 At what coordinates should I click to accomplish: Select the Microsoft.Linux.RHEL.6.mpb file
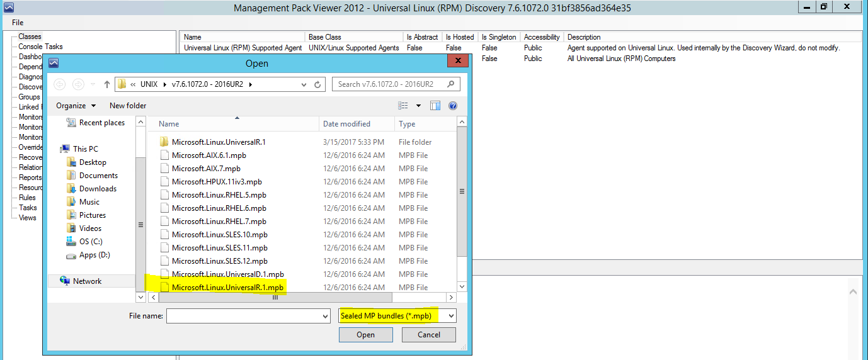tap(219, 208)
